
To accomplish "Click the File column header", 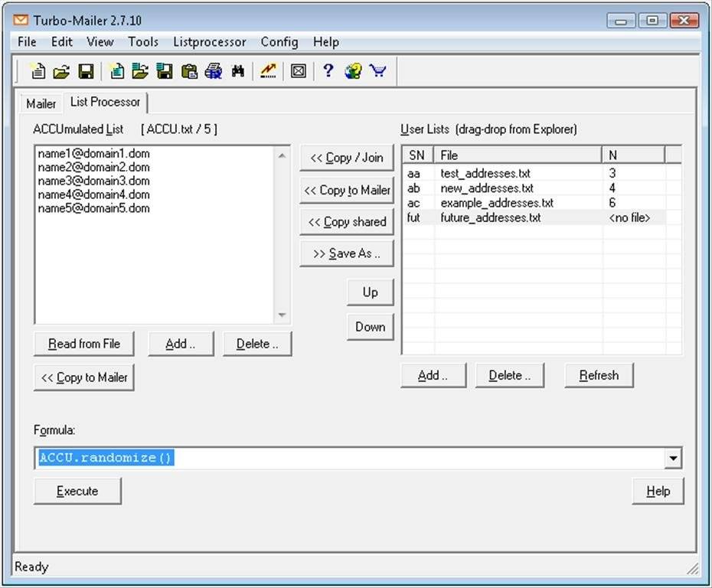I will pos(518,155).
